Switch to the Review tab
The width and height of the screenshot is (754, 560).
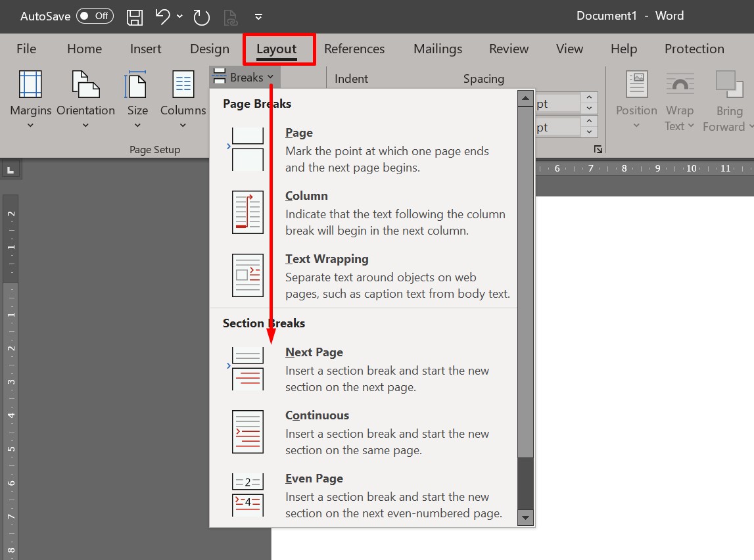(509, 49)
